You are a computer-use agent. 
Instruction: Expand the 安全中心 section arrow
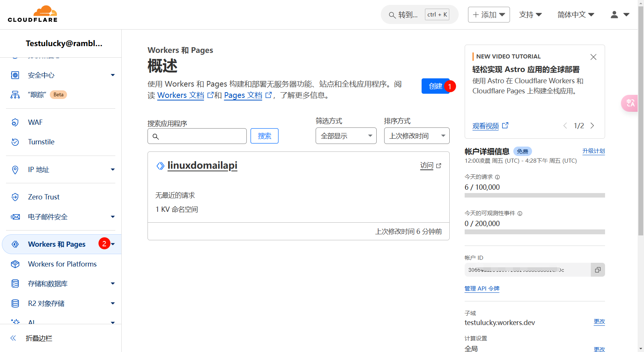tap(113, 75)
